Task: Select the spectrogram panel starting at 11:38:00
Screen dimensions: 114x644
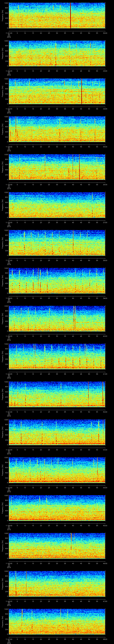Action: [x=57, y=280]
